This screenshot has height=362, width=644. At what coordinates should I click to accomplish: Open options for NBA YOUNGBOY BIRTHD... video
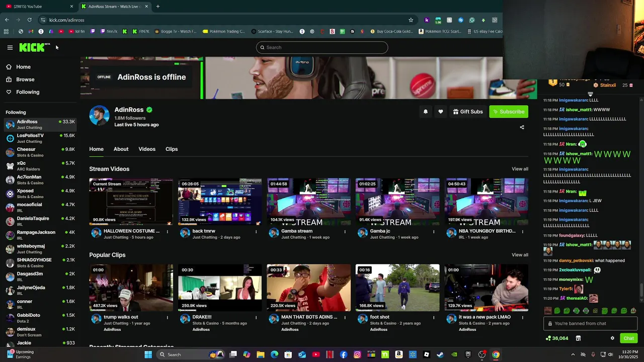[522, 232]
